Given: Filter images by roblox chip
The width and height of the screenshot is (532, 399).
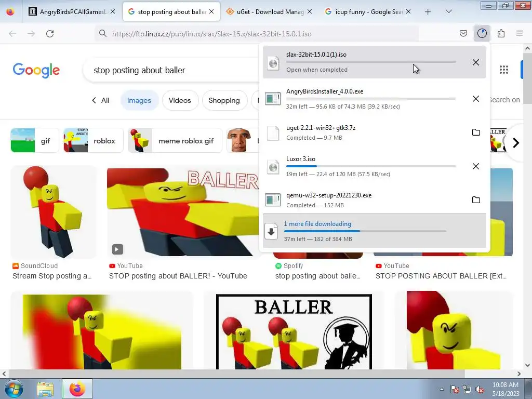Looking at the screenshot, I should pos(94,140).
